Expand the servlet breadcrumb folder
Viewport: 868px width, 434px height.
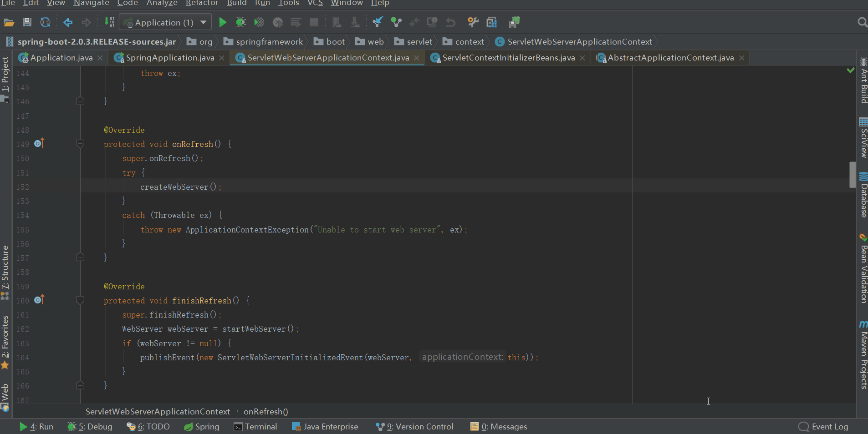click(x=419, y=42)
